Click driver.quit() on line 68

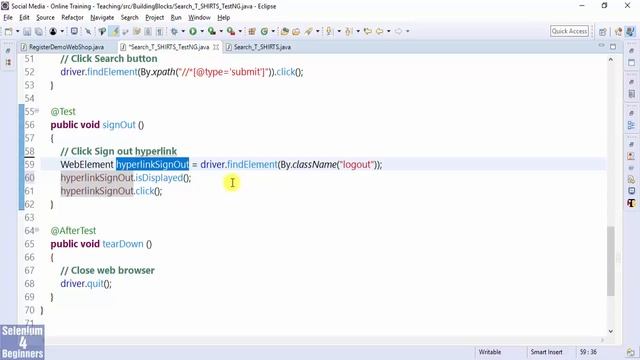pos(86,284)
